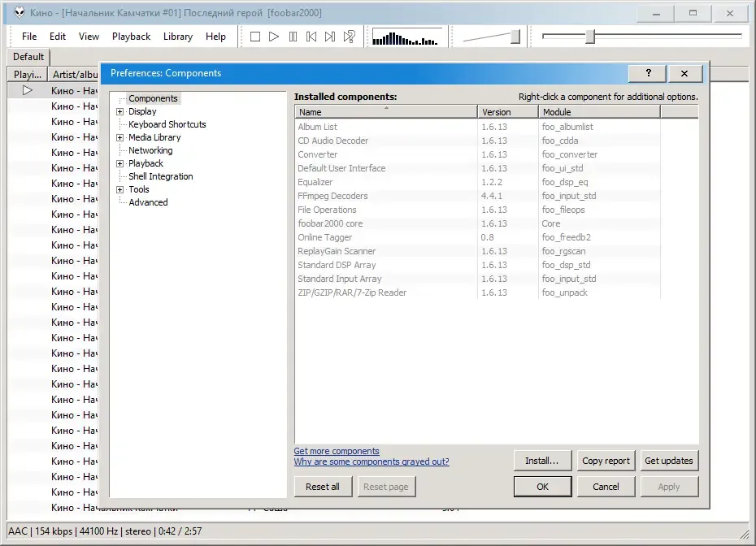The image size is (756, 546).
Task: Click the Play icon in toolbar
Action: pos(274,37)
